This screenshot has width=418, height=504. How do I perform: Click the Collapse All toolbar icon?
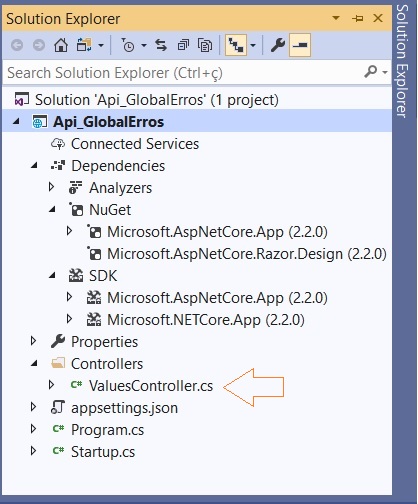(183, 45)
